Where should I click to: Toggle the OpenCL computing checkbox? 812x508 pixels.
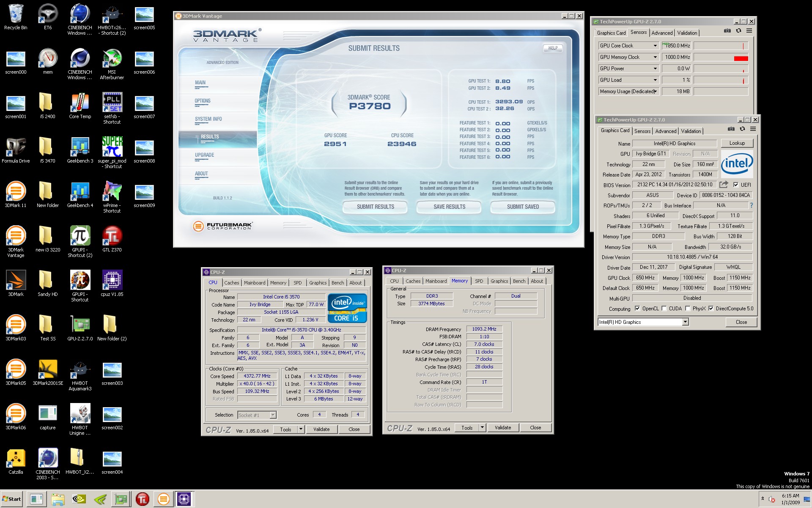637,309
